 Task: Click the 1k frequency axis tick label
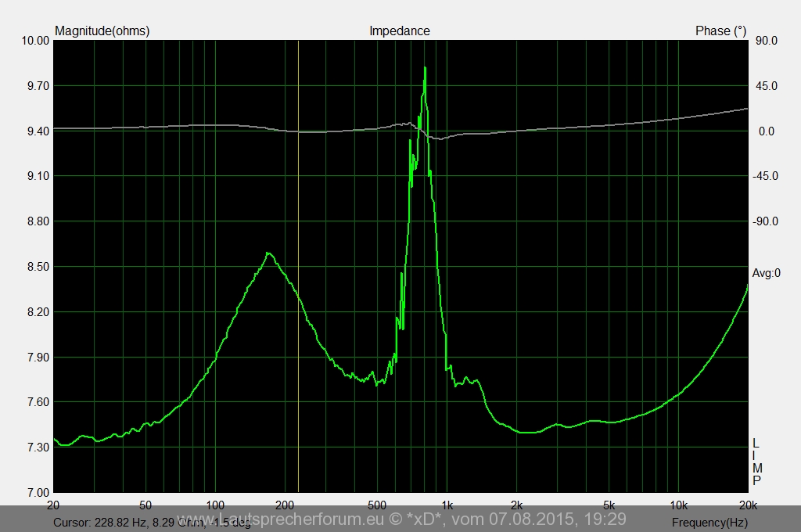447,505
